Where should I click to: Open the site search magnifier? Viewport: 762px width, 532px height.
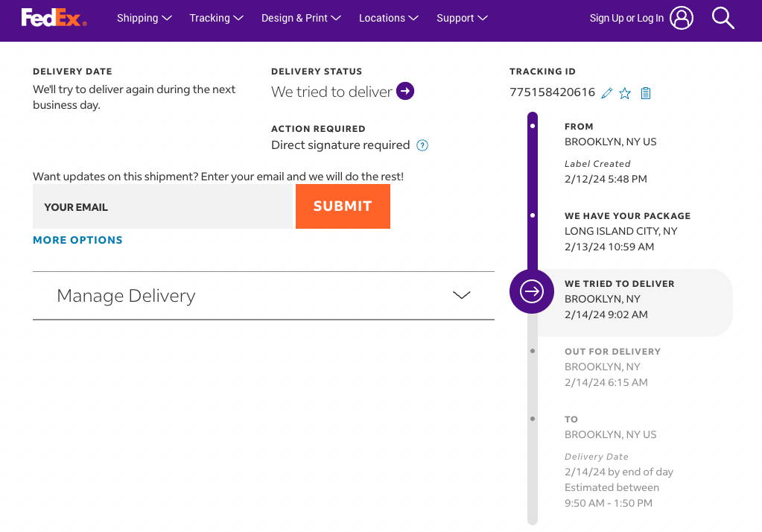click(x=722, y=18)
